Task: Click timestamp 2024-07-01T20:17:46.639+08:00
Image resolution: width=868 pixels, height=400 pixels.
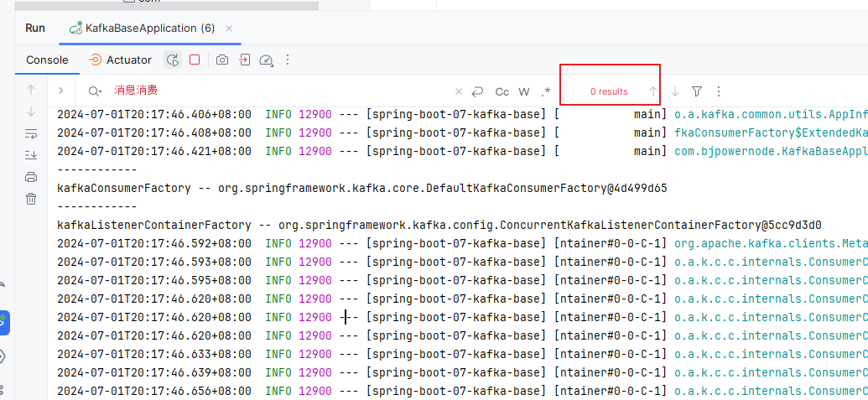Action: (154, 372)
